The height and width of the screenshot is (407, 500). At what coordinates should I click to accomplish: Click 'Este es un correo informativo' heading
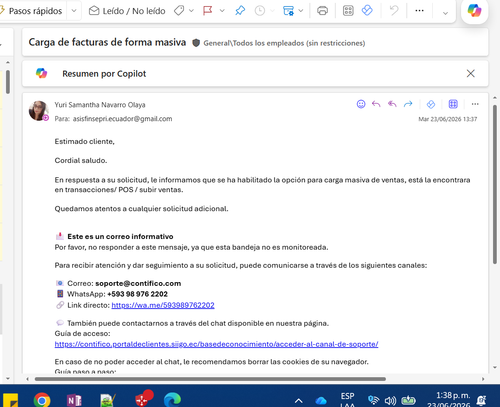pyautogui.click(x=120, y=237)
